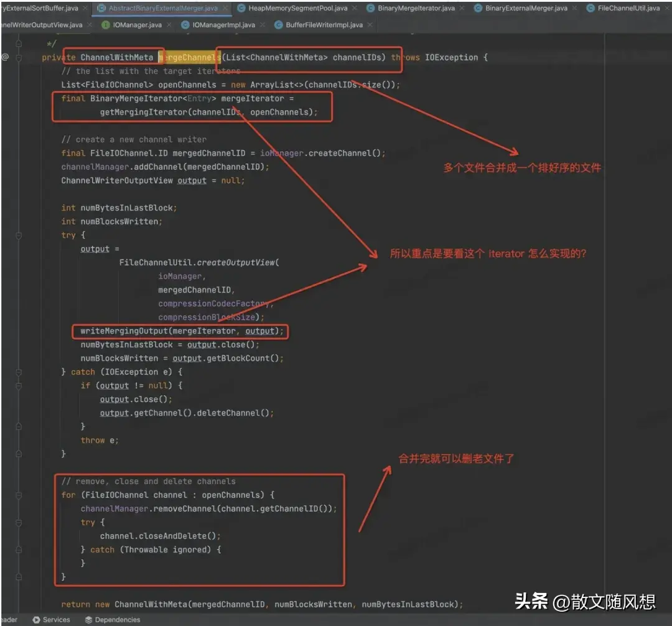Image resolution: width=672 pixels, height=626 pixels.
Task: Click the '// remove, close and delete channels' comment
Action: 148,481
